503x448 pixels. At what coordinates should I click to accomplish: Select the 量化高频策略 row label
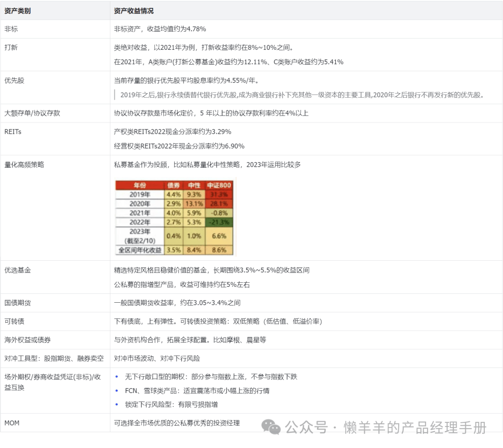pos(24,164)
